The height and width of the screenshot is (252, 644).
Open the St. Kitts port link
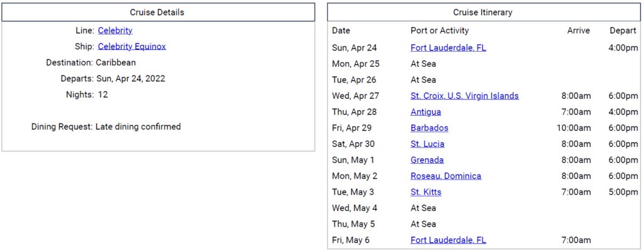[426, 192]
